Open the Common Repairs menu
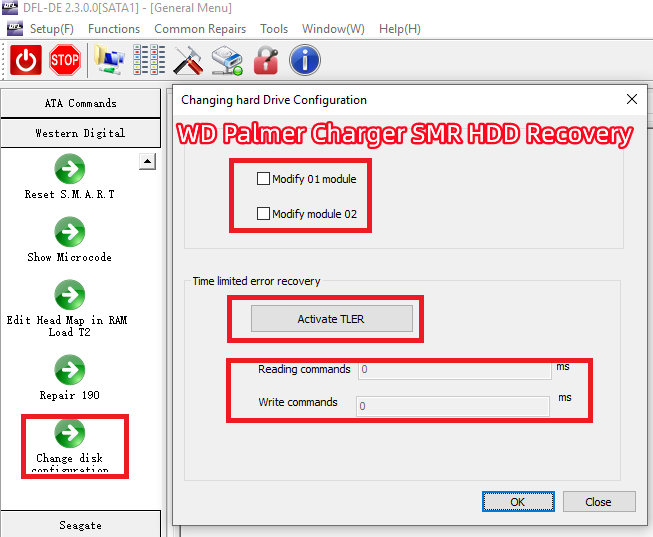This screenshot has width=653, height=537. click(200, 29)
